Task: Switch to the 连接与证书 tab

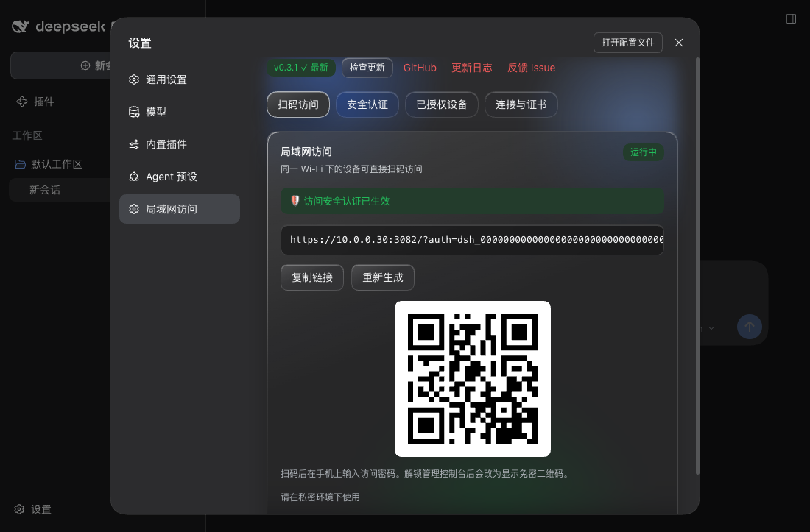Action: 521,104
